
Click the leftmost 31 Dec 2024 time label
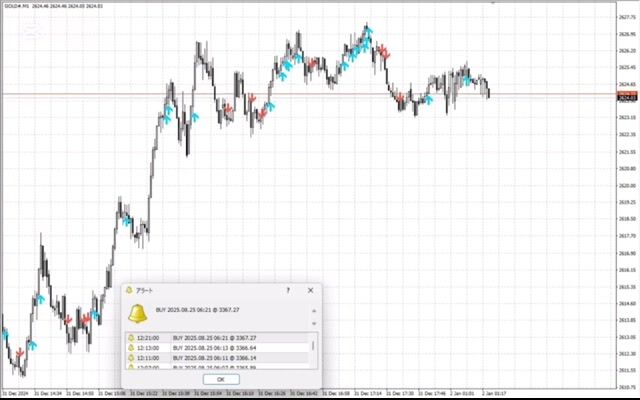pos(16,394)
